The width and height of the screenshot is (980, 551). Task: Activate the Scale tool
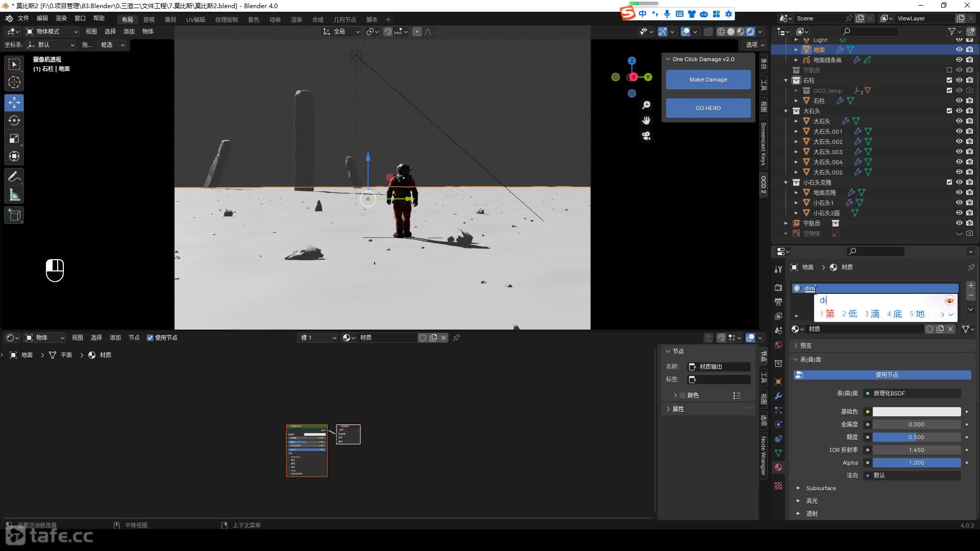tap(14, 138)
